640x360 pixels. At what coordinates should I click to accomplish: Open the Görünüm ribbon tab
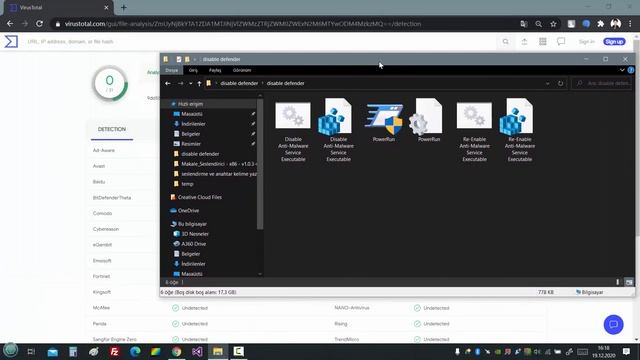(x=242, y=70)
